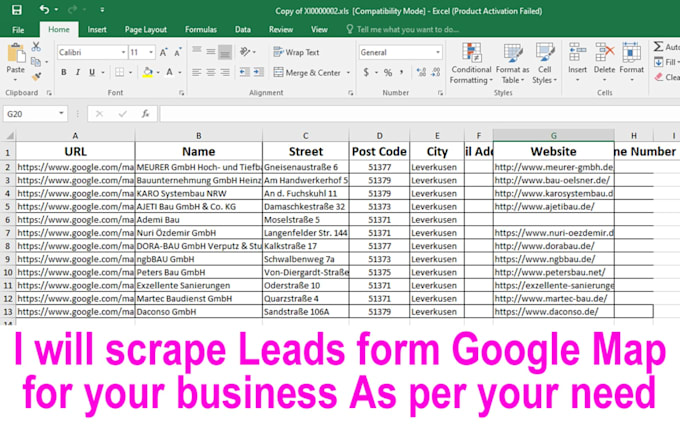Open Number format dialog launcher
680x435 pixels.
pyautogui.click(x=440, y=93)
